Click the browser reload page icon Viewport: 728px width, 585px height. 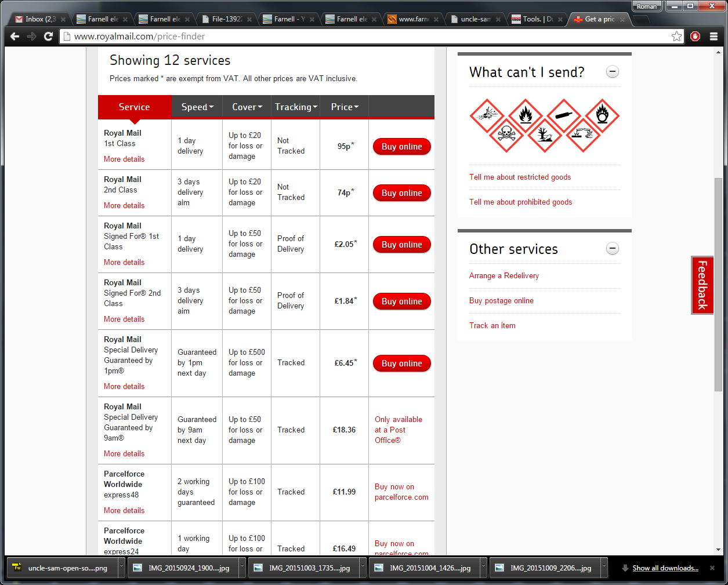(x=49, y=37)
